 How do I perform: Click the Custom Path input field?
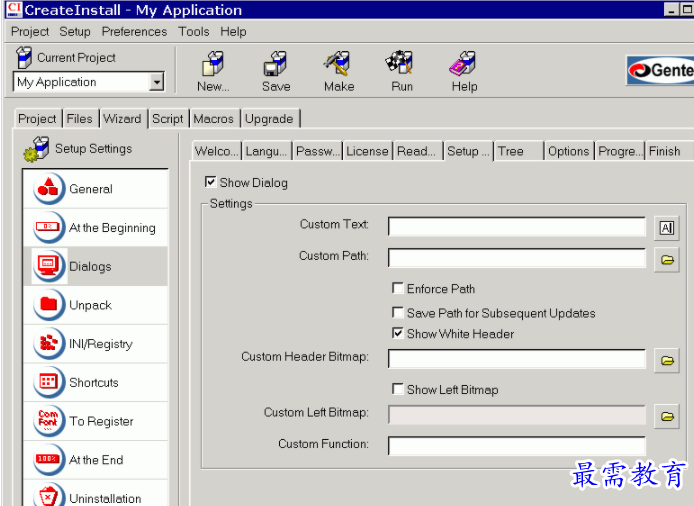[517, 258]
